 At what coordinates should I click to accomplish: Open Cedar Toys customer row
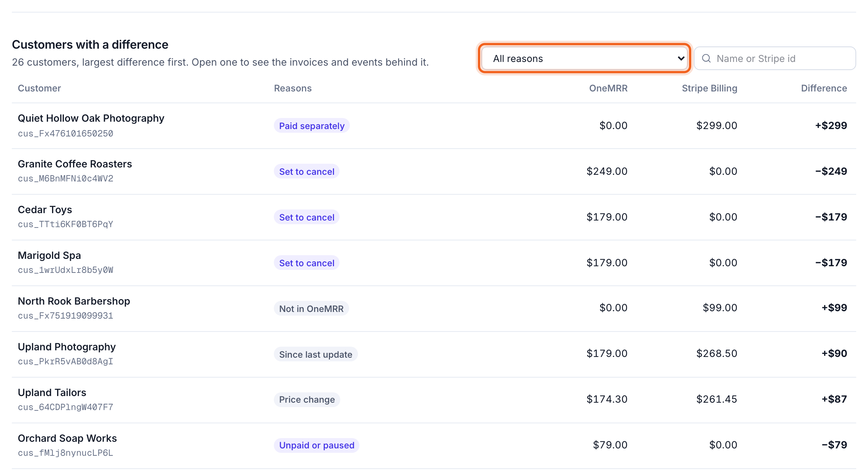(x=434, y=217)
